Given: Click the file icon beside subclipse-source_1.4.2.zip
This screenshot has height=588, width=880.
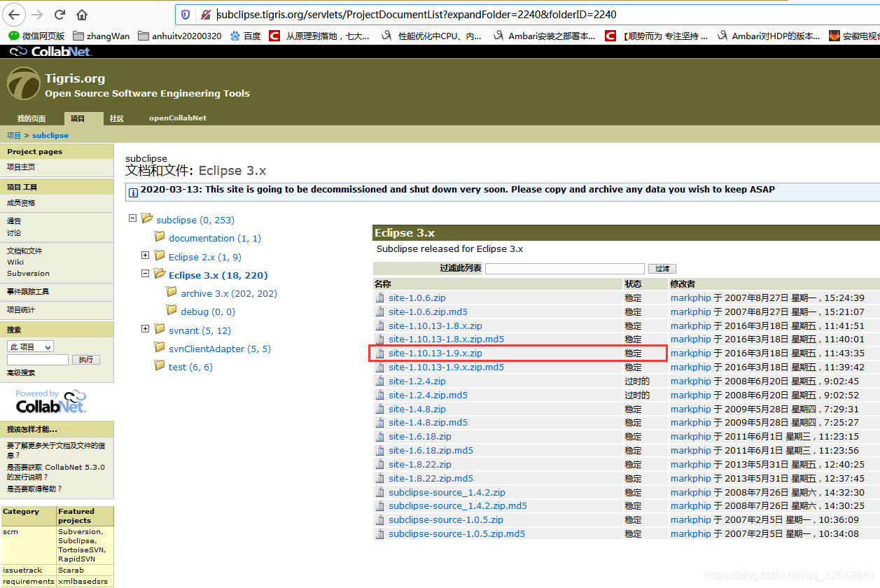Looking at the screenshot, I should point(380,492).
